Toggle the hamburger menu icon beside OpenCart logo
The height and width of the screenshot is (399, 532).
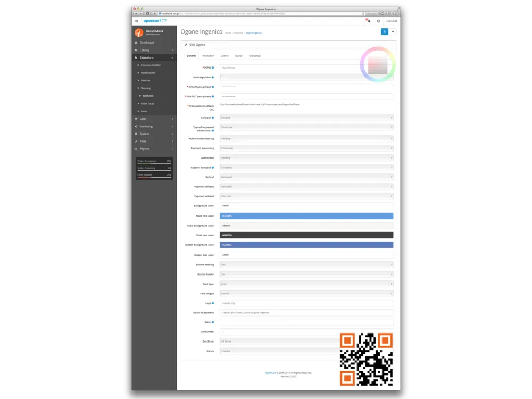point(137,21)
